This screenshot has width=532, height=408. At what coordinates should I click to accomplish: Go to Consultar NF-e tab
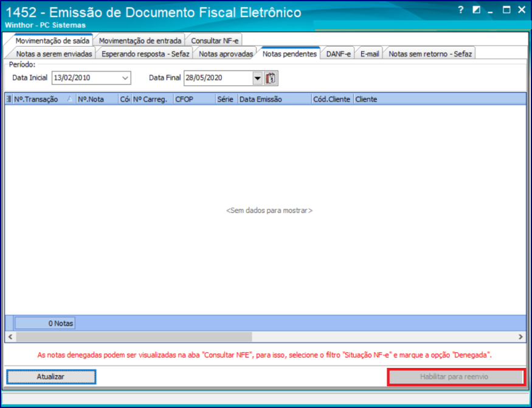point(215,41)
